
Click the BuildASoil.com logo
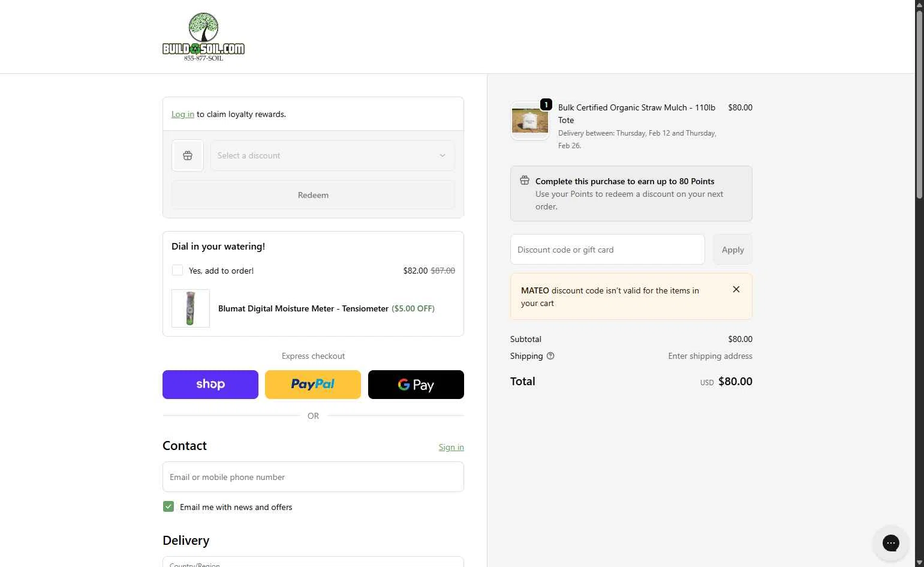pos(203,37)
